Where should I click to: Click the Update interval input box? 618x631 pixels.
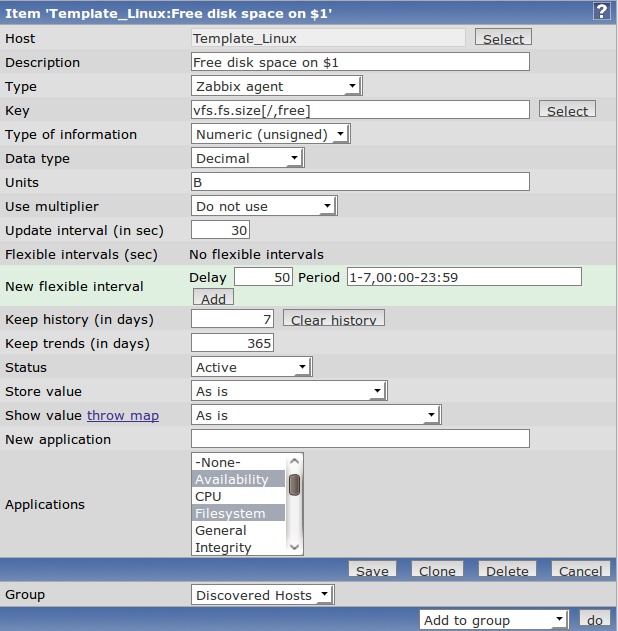tap(220, 230)
